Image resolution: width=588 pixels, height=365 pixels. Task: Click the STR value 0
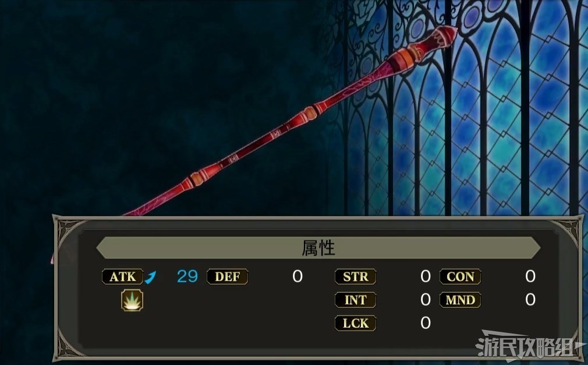coord(426,277)
